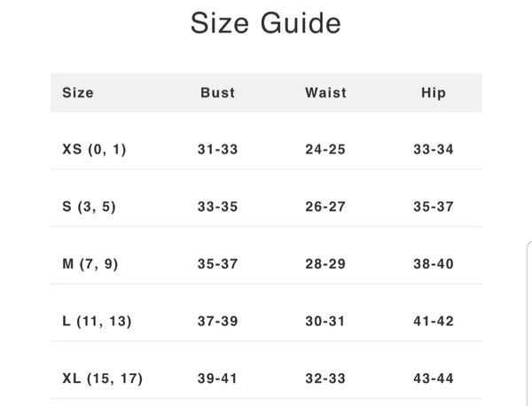Click the XS waist value 24-25
Image resolution: width=532 pixels, height=406 pixels.
click(x=325, y=150)
